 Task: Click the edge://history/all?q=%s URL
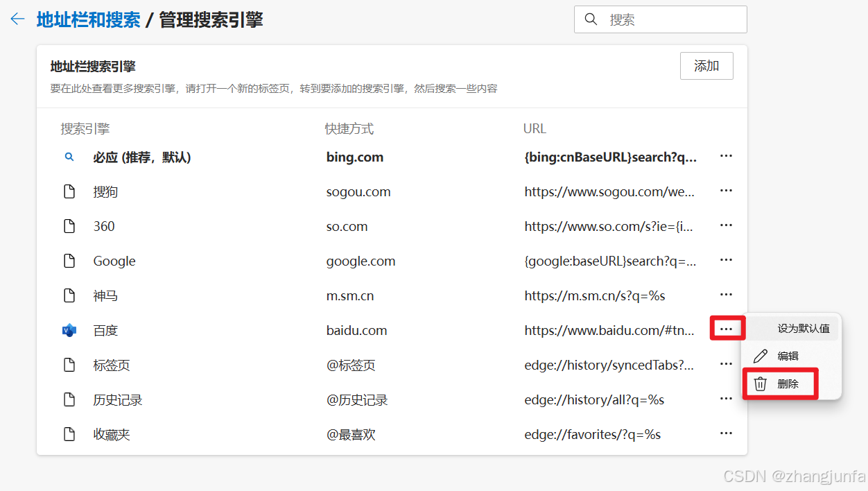(x=594, y=400)
